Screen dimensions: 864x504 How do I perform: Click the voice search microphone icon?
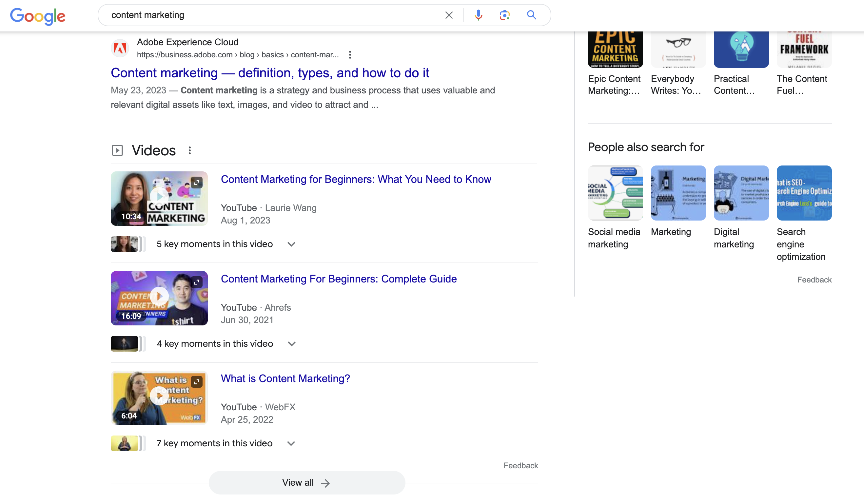[x=478, y=15]
